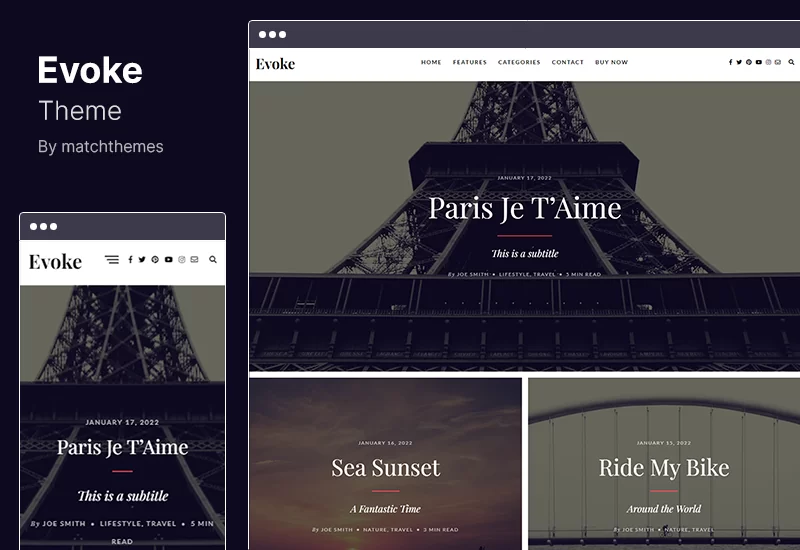The height and width of the screenshot is (550, 800).
Task: Click Pinterest icon in mobile preview header
Action: pos(155,260)
